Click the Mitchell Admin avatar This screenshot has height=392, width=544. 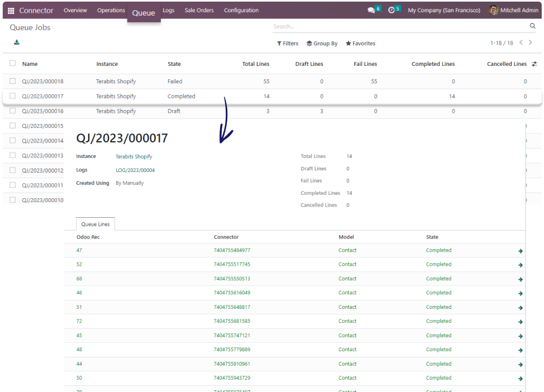[x=493, y=11]
